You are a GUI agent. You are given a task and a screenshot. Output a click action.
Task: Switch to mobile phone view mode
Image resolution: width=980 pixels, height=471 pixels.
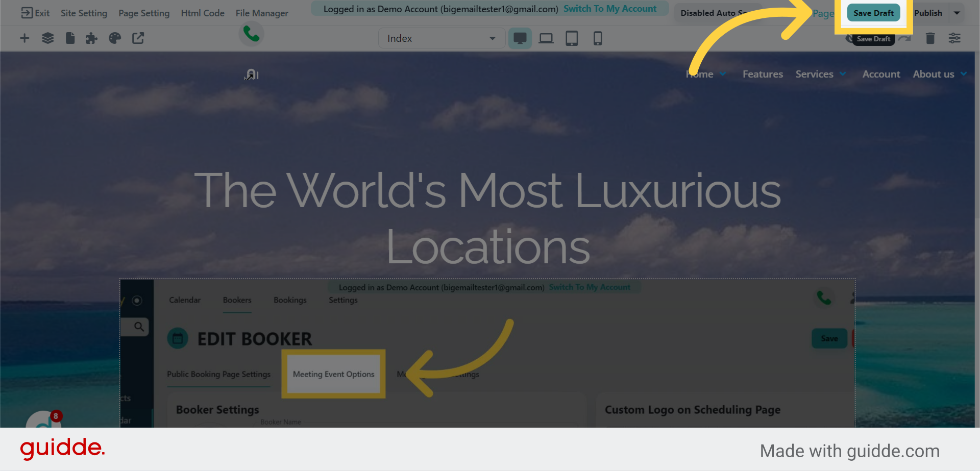[x=597, y=38]
